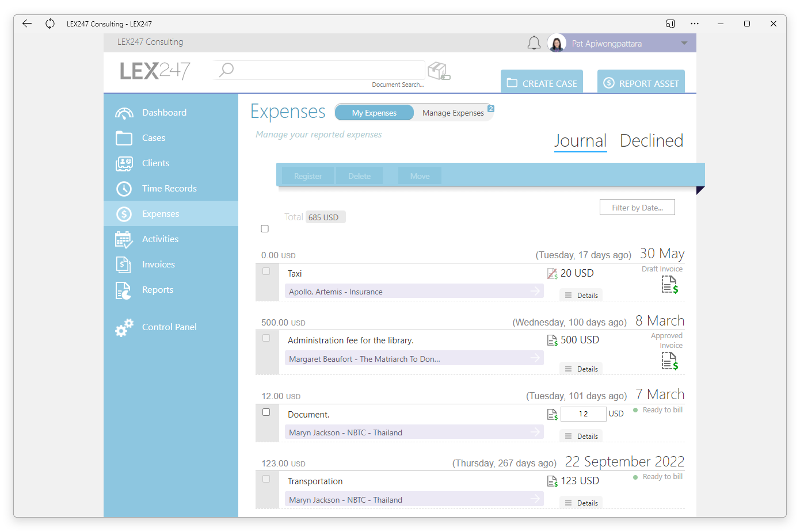
Task: Open the Reports icon in sidebar
Action: [124, 290]
